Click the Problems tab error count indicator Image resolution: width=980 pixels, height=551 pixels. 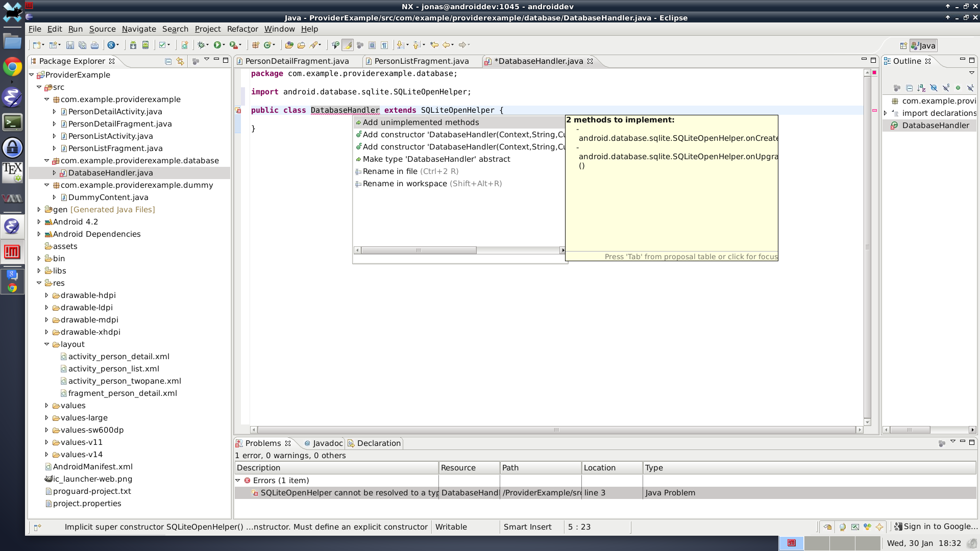point(290,456)
